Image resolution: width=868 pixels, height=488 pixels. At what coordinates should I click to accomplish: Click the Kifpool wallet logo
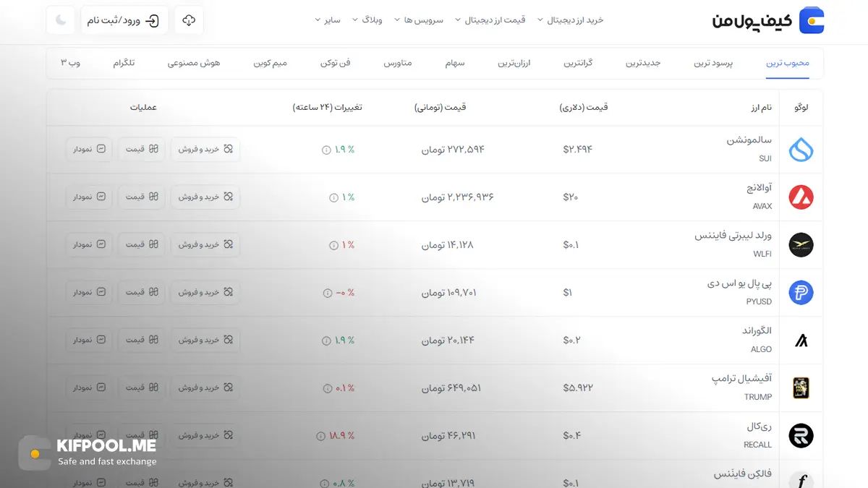811,20
